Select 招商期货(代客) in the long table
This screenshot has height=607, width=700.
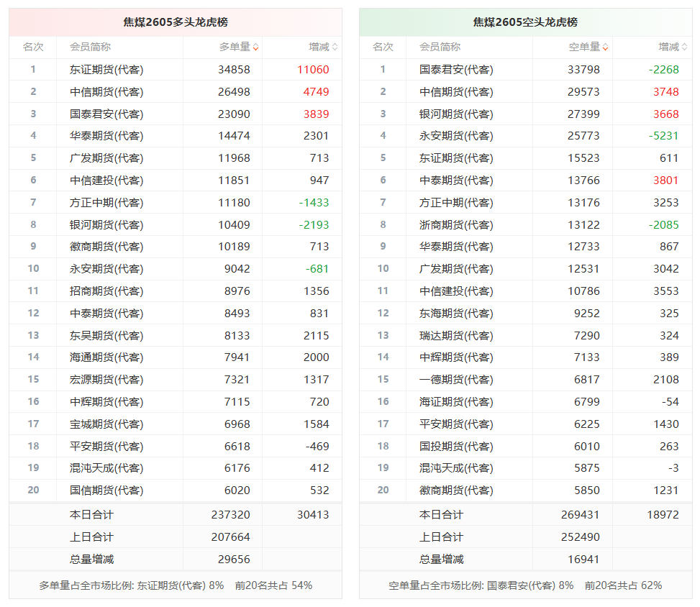click(x=106, y=291)
